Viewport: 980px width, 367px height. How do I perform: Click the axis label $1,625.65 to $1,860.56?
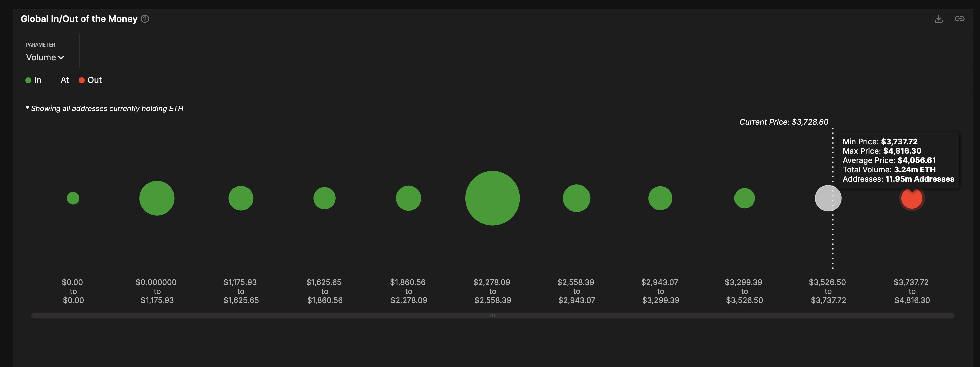click(324, 291)
